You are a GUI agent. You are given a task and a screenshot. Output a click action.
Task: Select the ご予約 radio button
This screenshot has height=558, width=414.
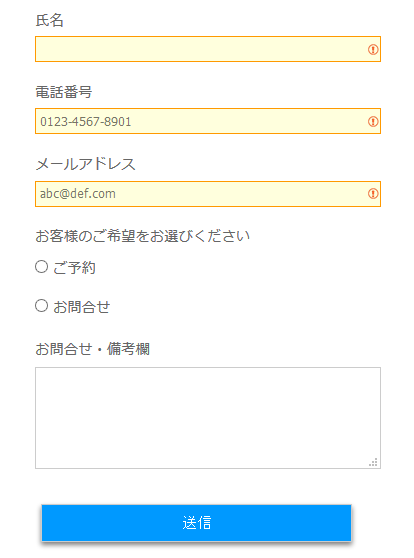click(x=42, y=267)
